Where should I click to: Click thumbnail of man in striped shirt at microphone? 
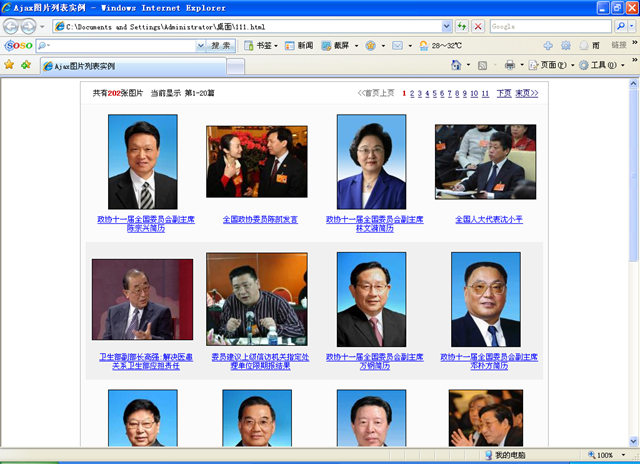click(x=257, y=299)
